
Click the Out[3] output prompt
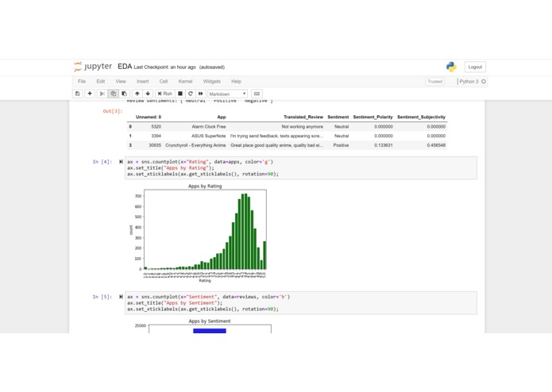tap(113, 111)
